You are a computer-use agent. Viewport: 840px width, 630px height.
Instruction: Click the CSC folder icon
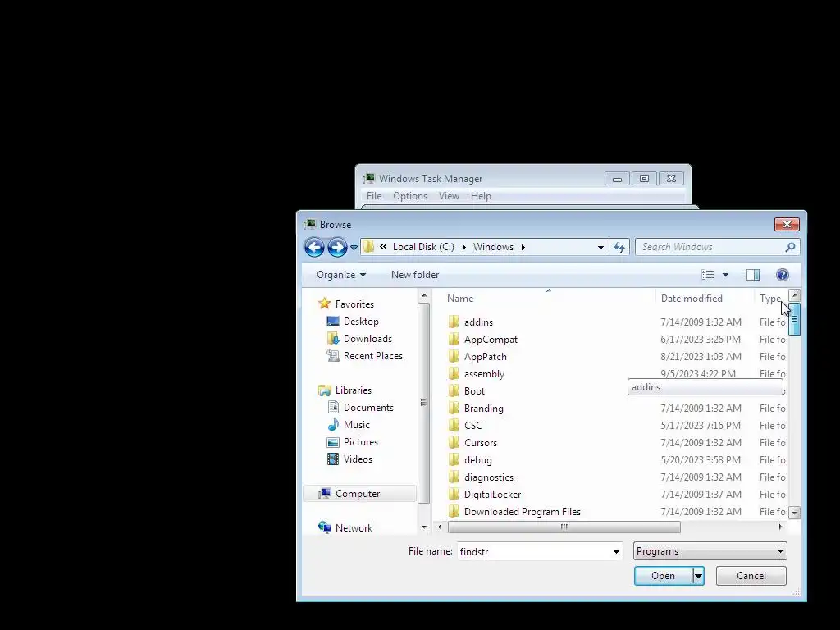454,426
